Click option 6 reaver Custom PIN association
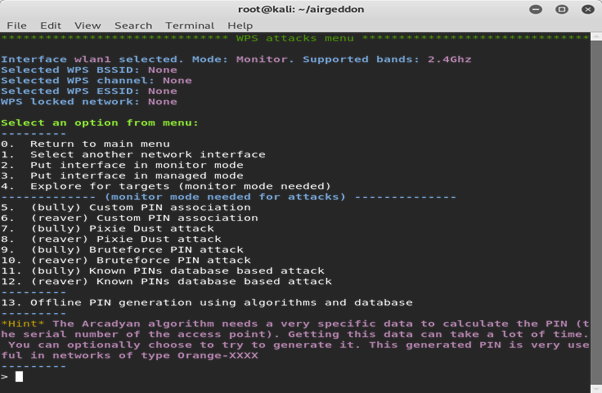This screenshot has height=393, width=602. 129,218
